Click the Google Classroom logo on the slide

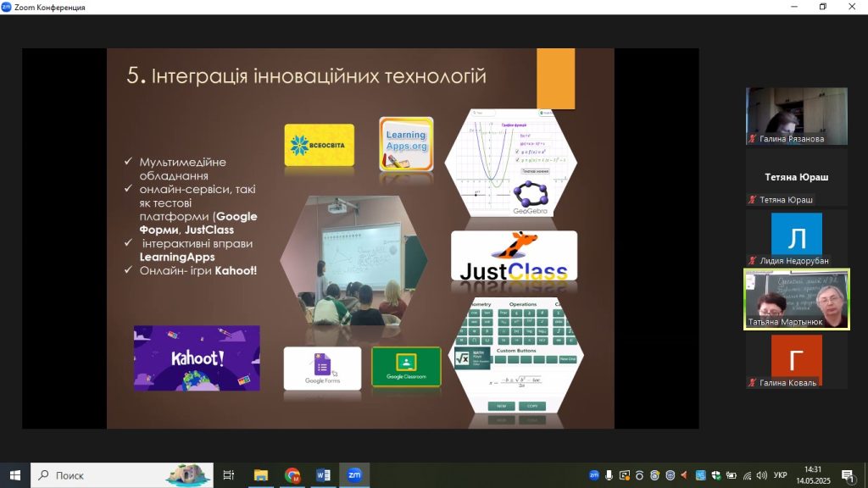[x=406, y=367]
